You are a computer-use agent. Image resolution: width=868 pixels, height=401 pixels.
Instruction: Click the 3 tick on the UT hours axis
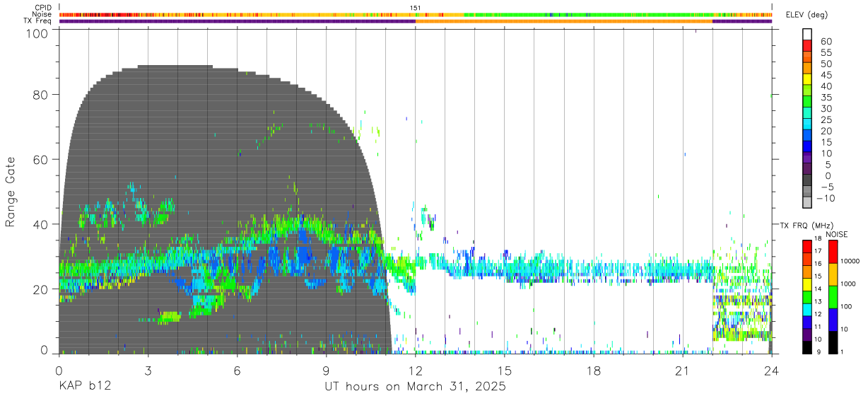[x=148, y=371]
